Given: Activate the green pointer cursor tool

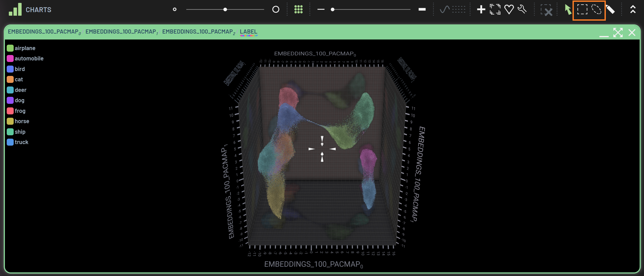Looking at the screenshot, I should pyautogui.click(x=568, y=10).
